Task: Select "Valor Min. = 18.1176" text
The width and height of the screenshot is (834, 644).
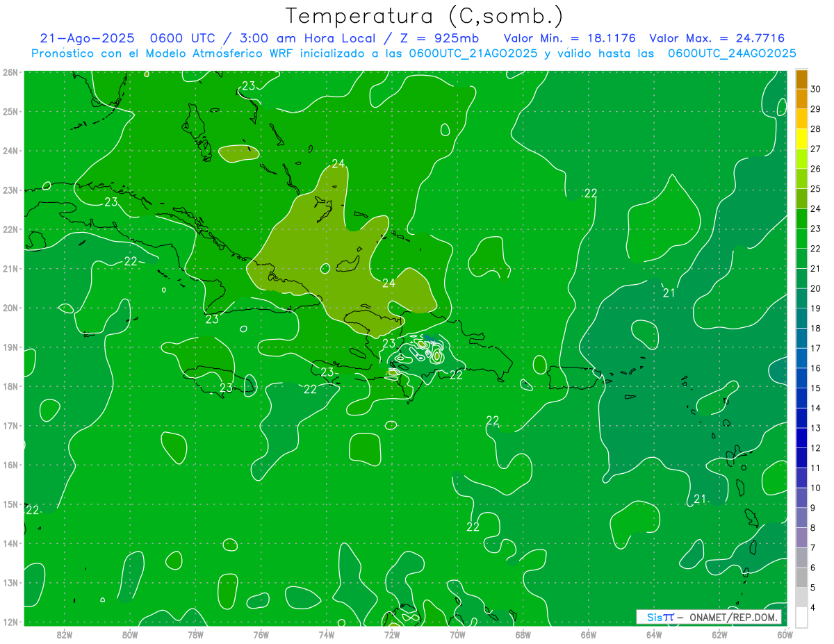Action: point(570,39)
